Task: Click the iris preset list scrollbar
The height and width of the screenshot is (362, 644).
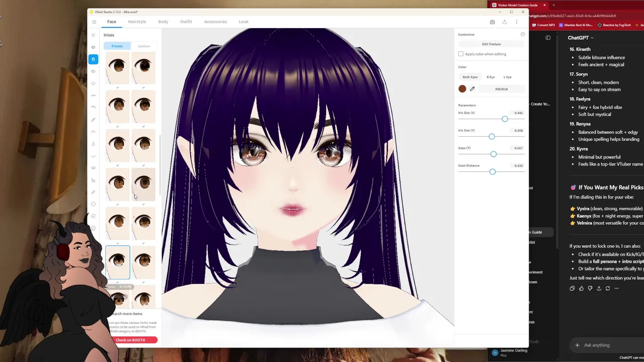Action: tap(159, 166)
